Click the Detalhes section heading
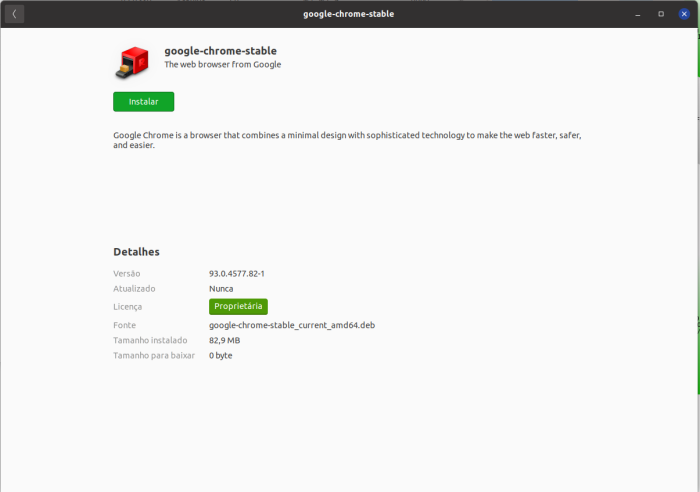This screenshot has width=700, height=492. coord(136,252)
